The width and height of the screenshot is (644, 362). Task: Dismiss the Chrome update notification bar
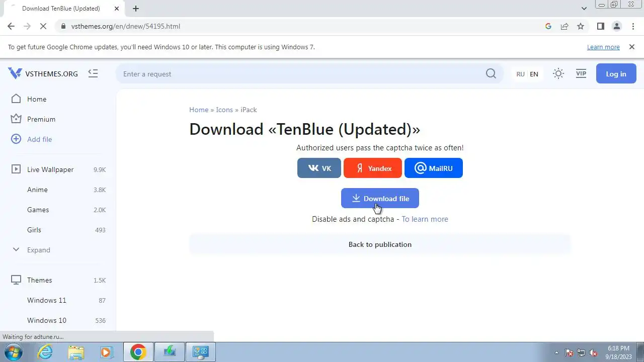632,47
